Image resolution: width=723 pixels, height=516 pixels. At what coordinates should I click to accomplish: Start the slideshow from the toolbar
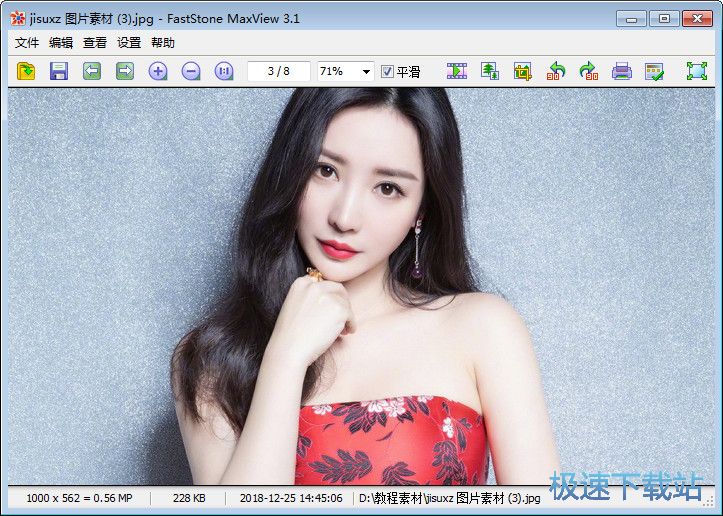click(457, 71)
